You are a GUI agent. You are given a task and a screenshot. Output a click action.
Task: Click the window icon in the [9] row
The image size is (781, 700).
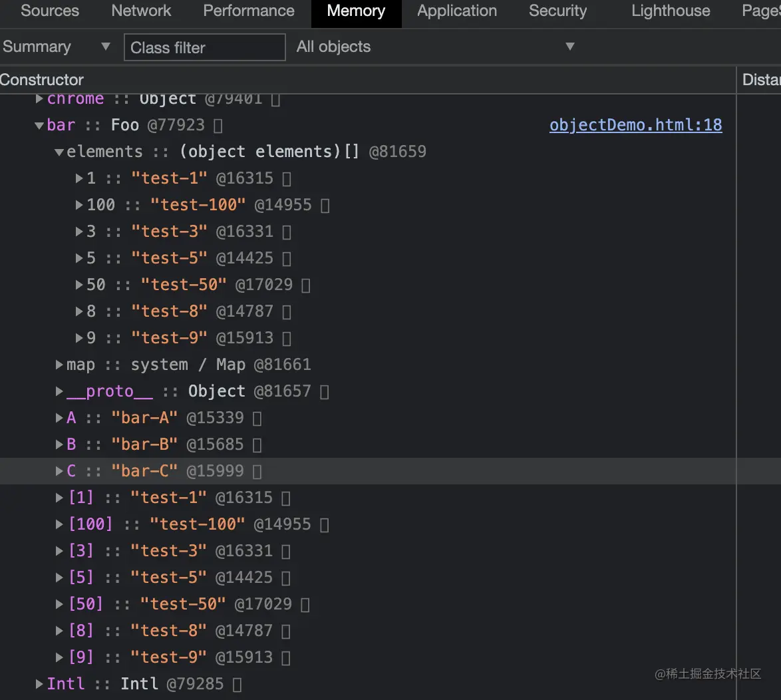pyautogui.click(x=286, y=658)
